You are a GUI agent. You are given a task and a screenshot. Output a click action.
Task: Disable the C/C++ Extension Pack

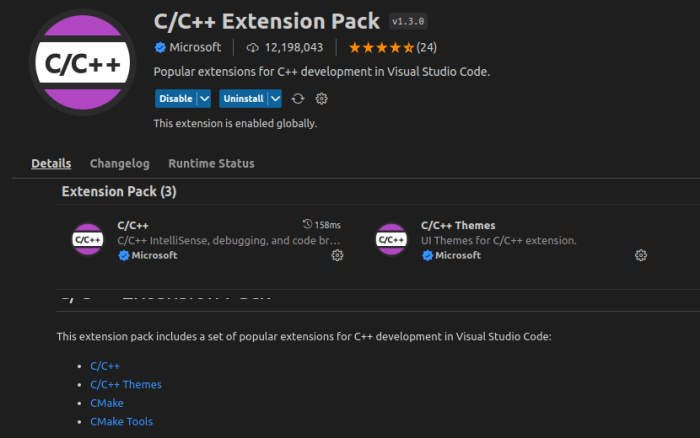(174, 98)
